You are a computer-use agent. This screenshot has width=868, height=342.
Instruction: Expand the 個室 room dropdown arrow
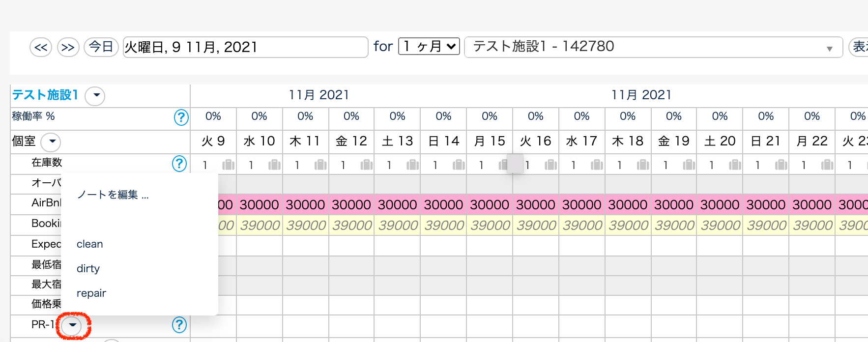[x=51, y=142]
